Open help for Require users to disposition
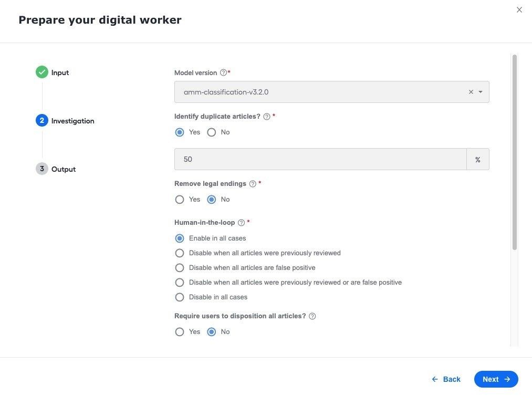Screen dimensions: 532x396 pos(312,316)
